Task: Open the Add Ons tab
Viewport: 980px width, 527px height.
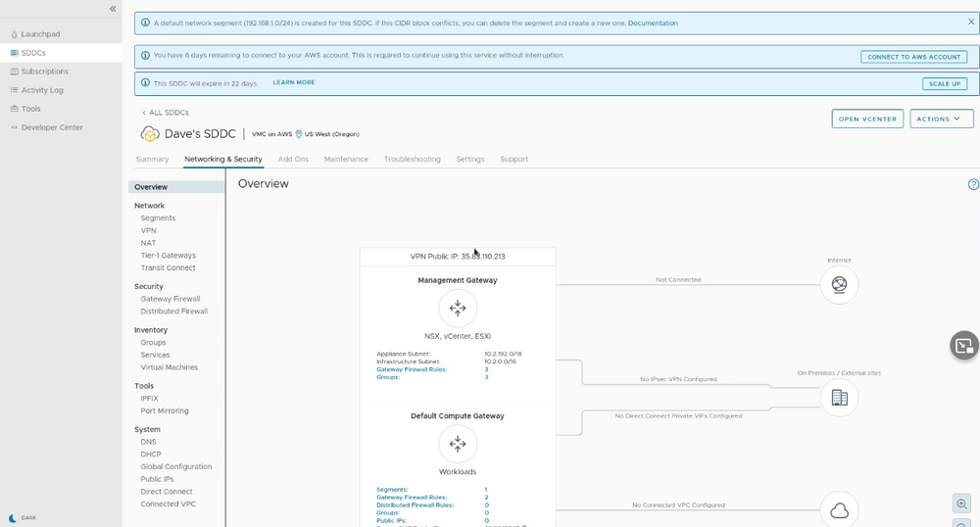Action: coord(293,159)
